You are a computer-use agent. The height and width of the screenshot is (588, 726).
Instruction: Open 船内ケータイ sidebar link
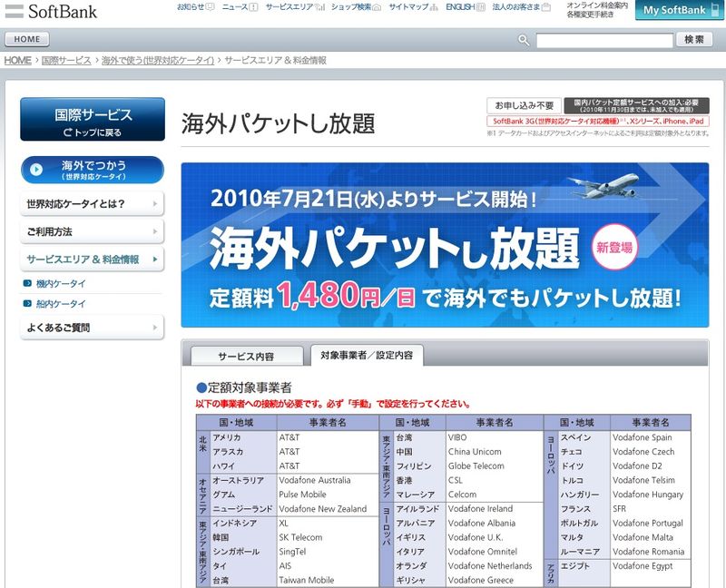coord(61,304)
